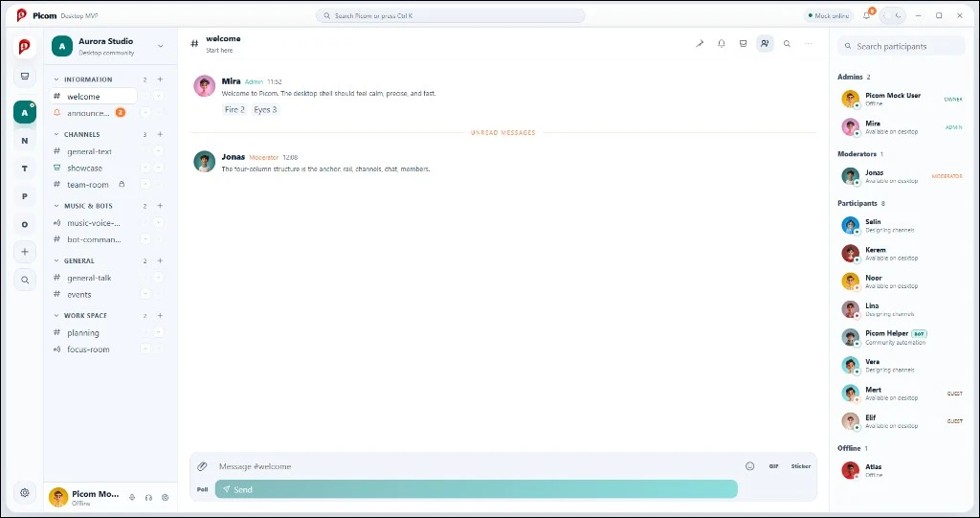The height and width of the screenshot is (518, 980).
Task: Toggle the Fire 2 reaction
Action: tap(234, 109)
